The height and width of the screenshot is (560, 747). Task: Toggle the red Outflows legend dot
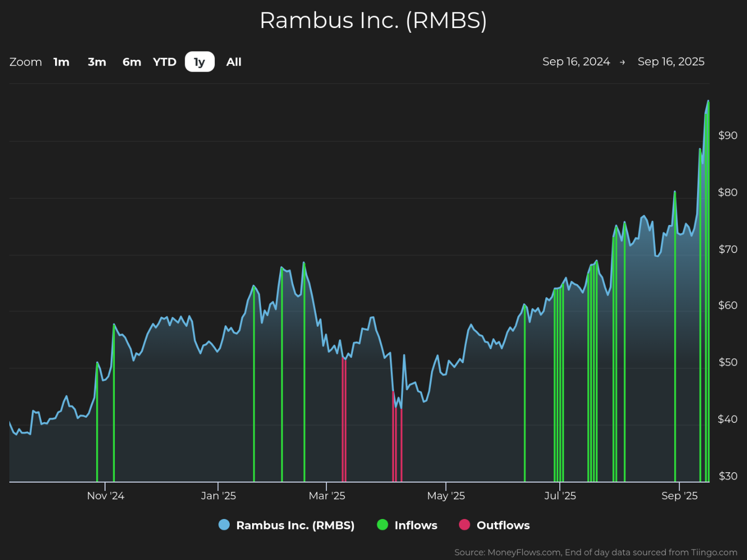pos(465,525)
